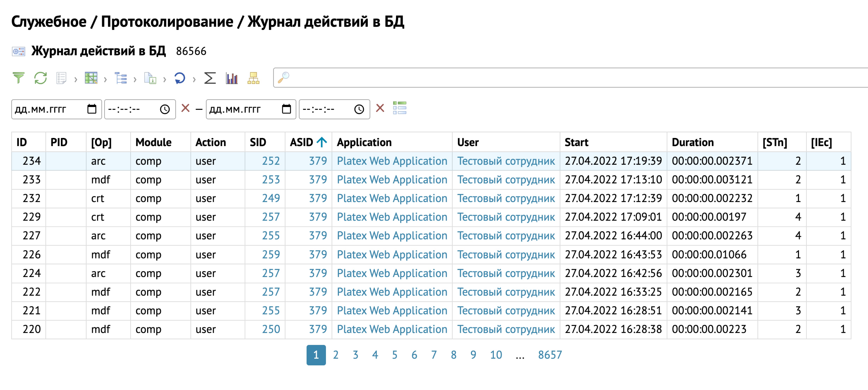This screenshot has width=868, height=390.
Task: Expand arrow after export document icon
Action: pyautogui.click(x=165, y=80)
